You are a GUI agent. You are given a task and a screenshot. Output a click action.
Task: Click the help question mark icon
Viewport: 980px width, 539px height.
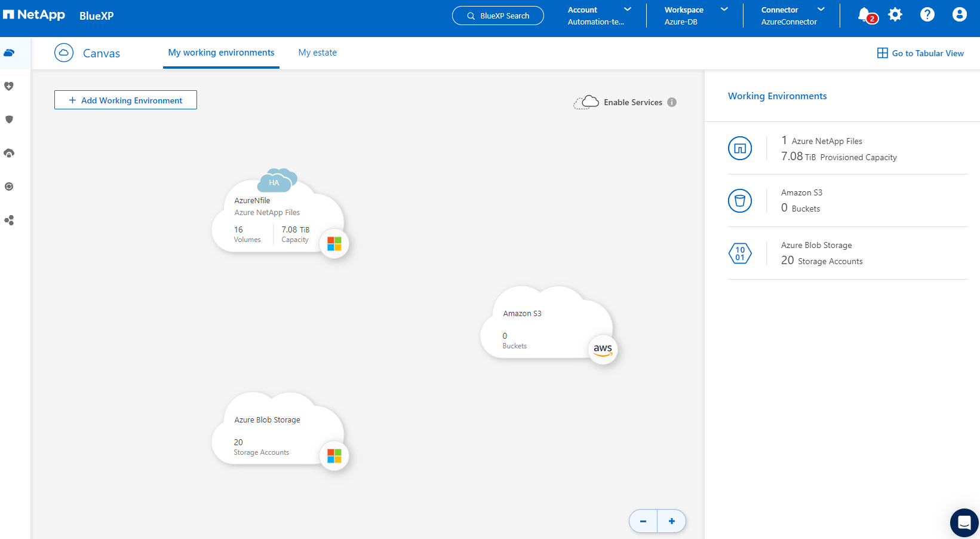tap(927, 15)
